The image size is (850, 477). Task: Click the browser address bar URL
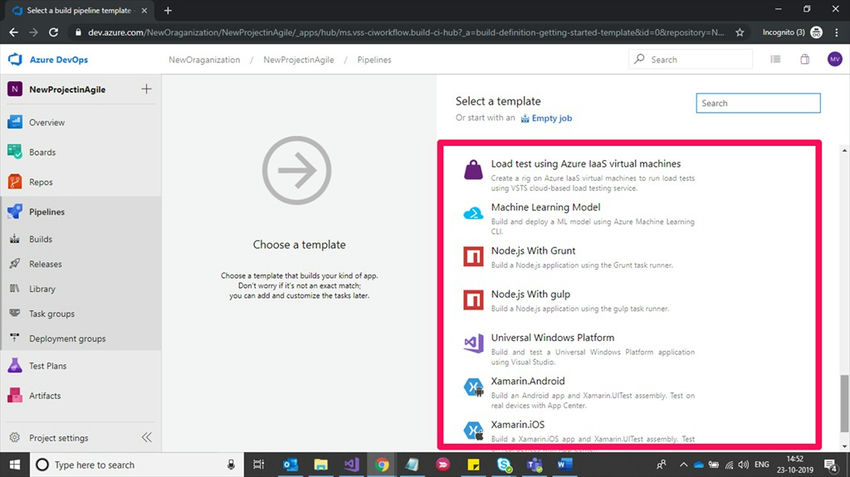[x=405, y=33]
